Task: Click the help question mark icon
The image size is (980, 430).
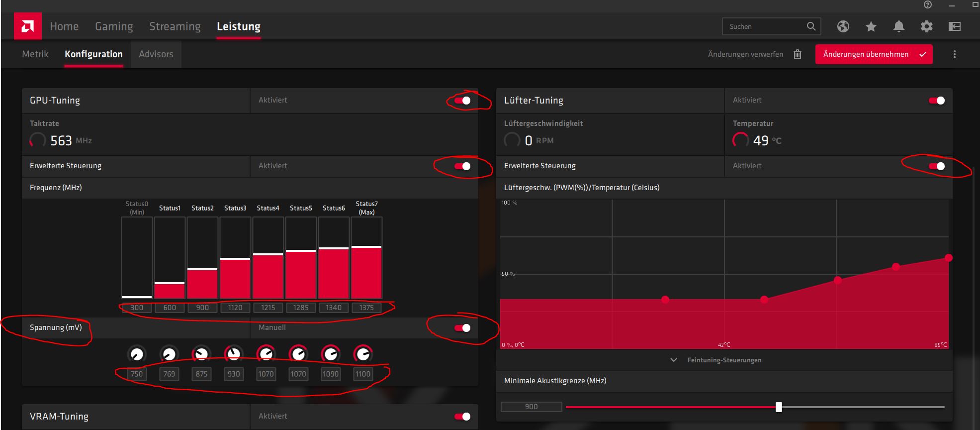Action: pos(928,5)
